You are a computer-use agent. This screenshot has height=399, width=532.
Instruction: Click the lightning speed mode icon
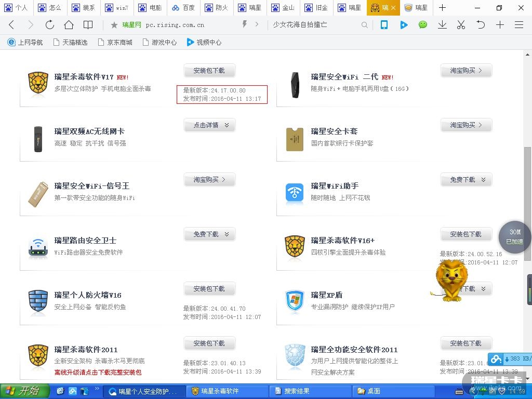244,24
